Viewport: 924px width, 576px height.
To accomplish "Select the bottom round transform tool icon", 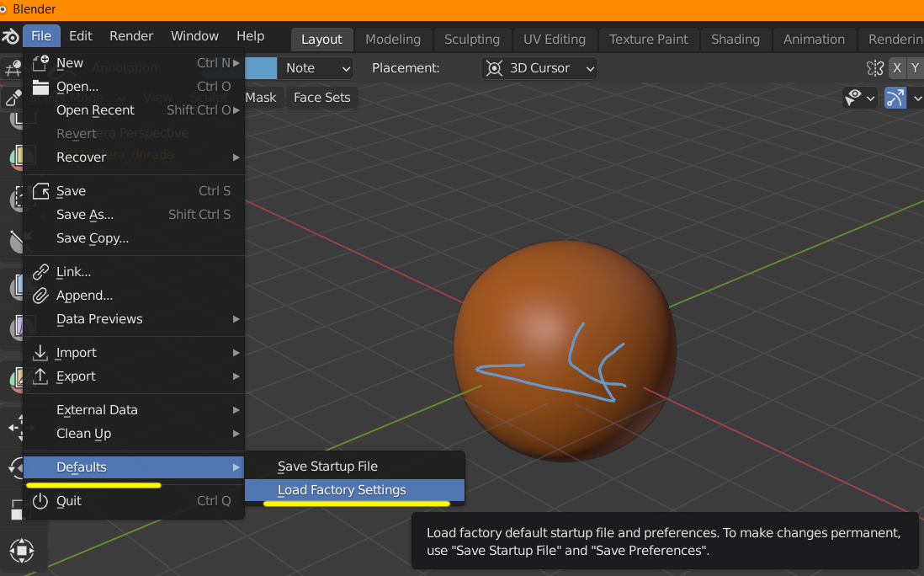I will [22, 551].
